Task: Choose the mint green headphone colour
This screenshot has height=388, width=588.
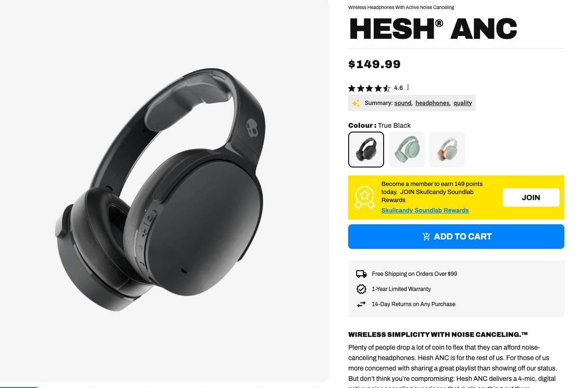Action: coord(407,150)
